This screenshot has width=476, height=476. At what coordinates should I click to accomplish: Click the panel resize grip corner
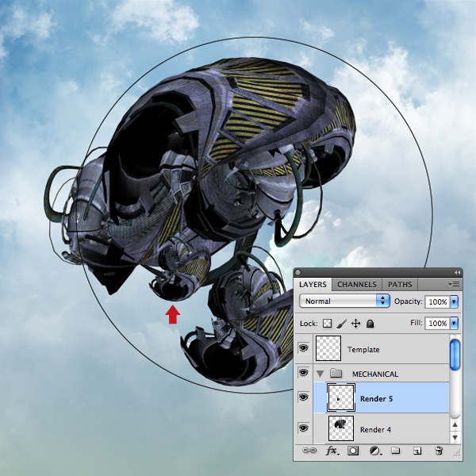[x=457, y=454]
